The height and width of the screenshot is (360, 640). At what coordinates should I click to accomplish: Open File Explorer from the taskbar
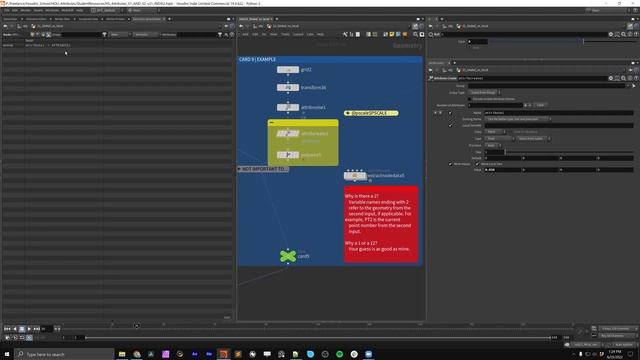(x=122, y=354)
